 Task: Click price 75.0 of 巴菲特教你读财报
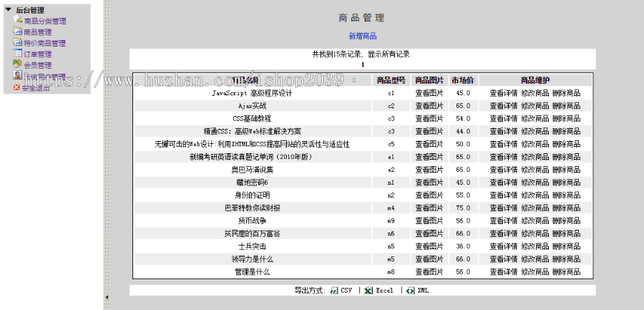click(x=463, y=208)
